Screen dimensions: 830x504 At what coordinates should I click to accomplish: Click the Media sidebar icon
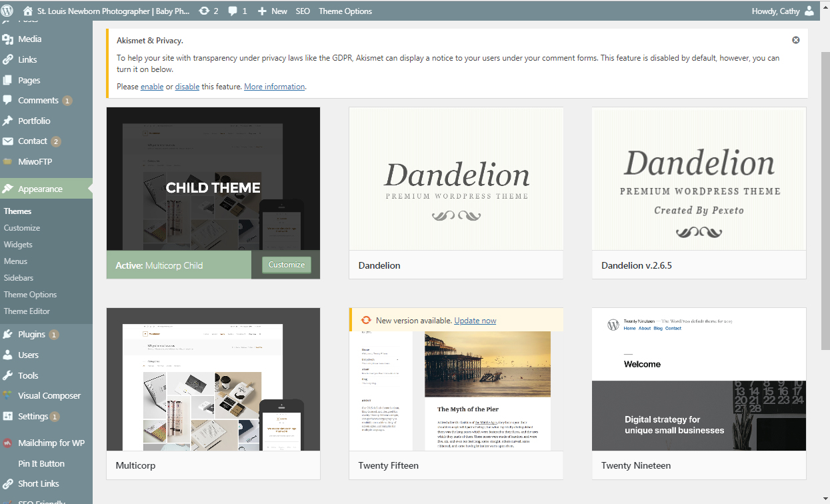pos(8,39)
